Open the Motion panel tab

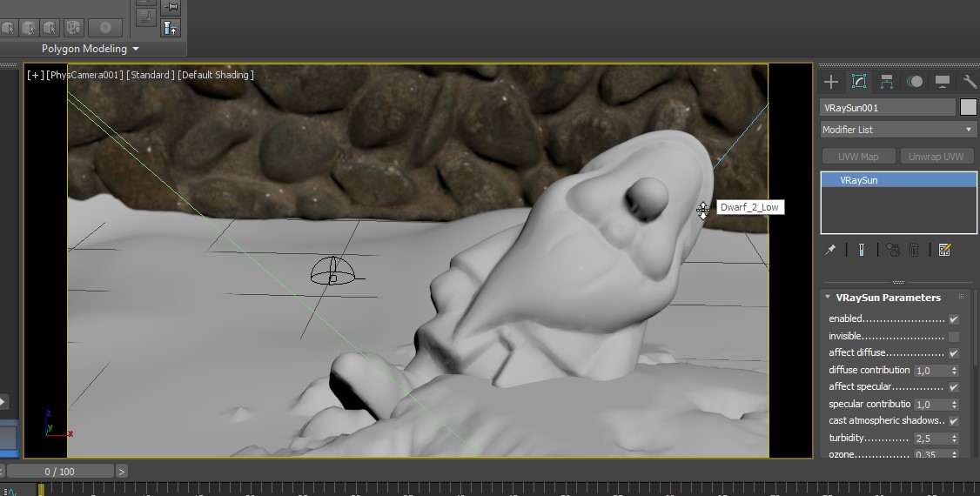[x=915, y=82]
